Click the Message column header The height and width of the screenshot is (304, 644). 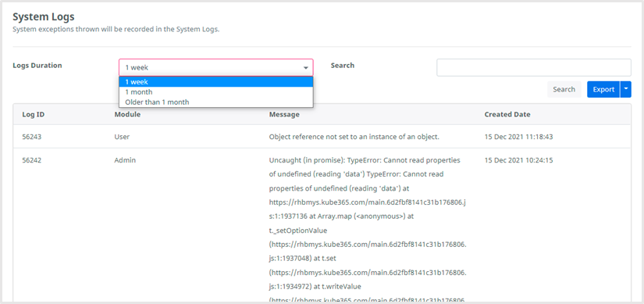(x=284, y=114)
